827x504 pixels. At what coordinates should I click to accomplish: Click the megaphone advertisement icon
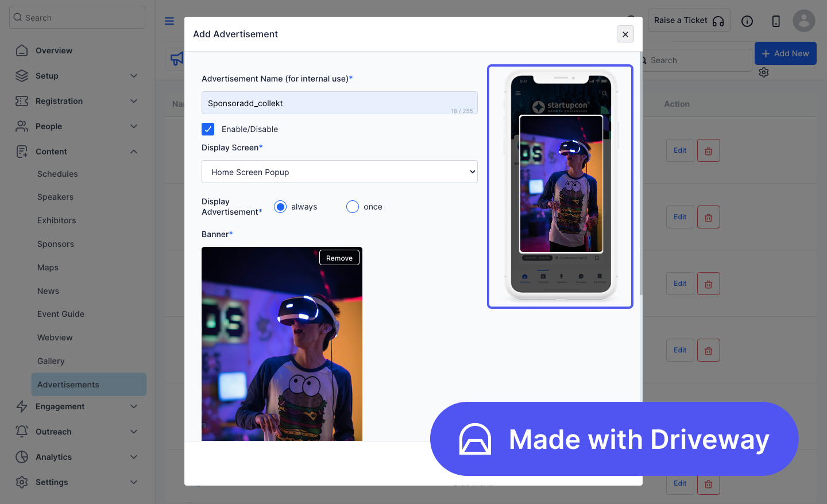click(176, 59)
